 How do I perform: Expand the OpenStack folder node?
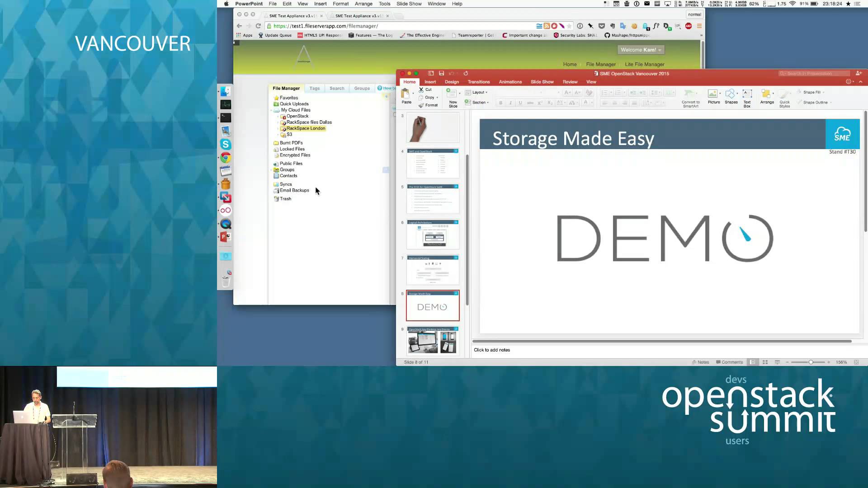(278, 116)
